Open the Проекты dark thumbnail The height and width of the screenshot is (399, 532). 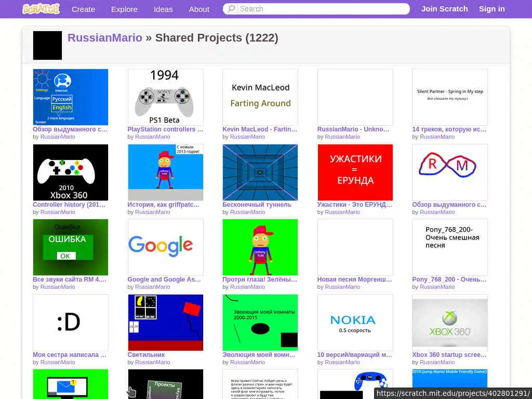166,384
